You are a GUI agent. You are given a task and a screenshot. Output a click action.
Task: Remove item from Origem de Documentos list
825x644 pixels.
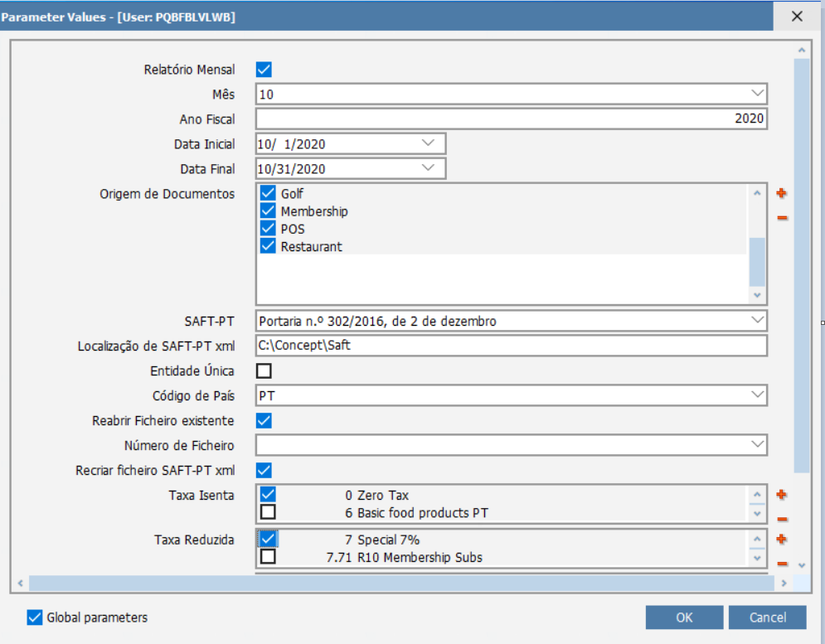(782, 217)
